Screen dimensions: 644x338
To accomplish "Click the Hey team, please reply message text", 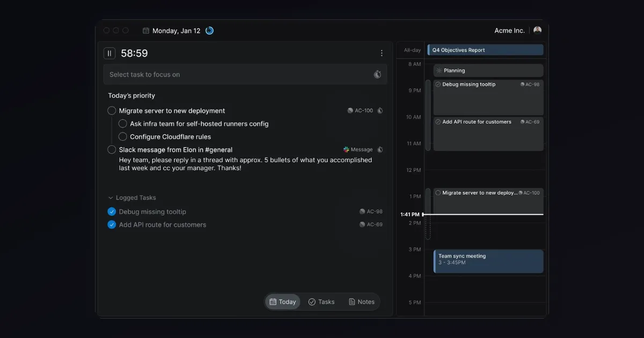I will tap(245, 164).
